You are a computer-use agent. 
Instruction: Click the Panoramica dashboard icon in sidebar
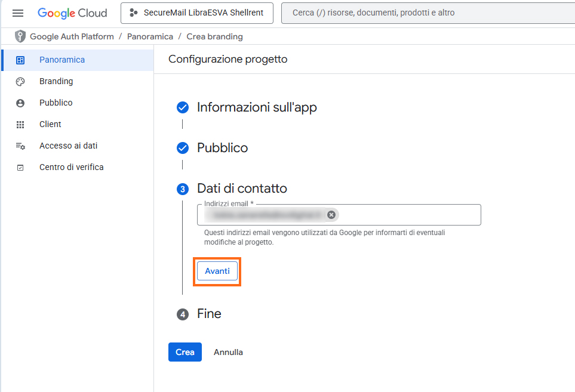[x=20, y=60]
